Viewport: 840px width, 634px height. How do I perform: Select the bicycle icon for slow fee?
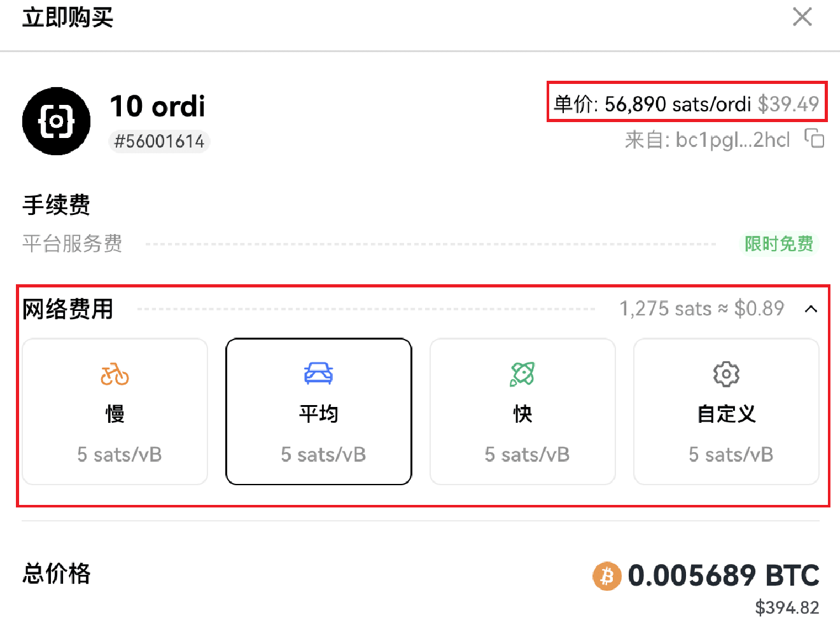[115, 375]
